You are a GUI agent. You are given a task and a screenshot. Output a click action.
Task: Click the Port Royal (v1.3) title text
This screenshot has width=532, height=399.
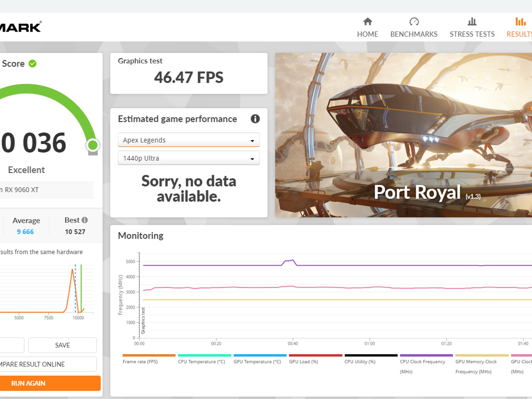(427, 192)
